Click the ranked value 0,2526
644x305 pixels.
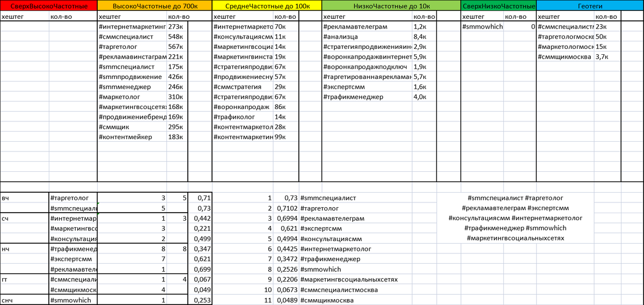[286, 269]
